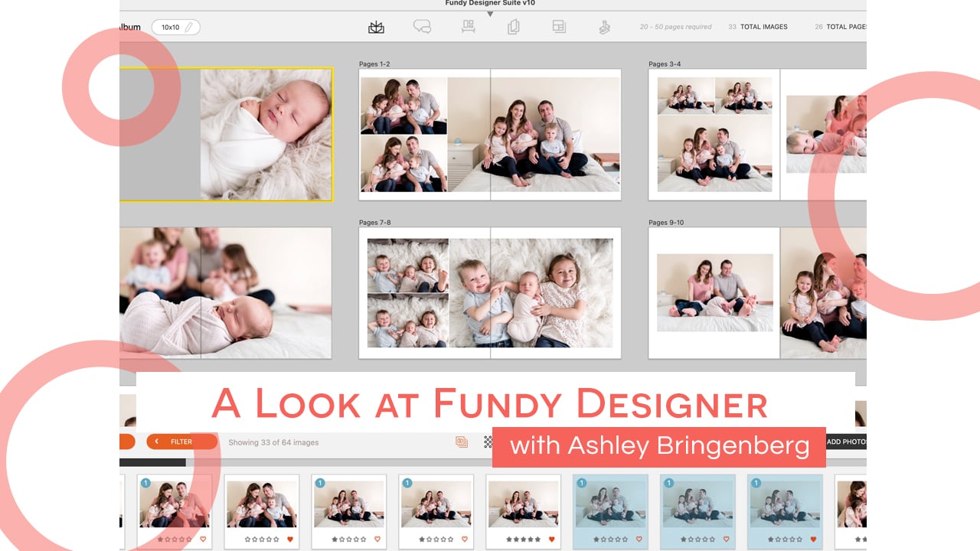Screen dimensions: 980x551
Task: Select the cover spread with sleeping baby
Action: click(x=226, y=135)
